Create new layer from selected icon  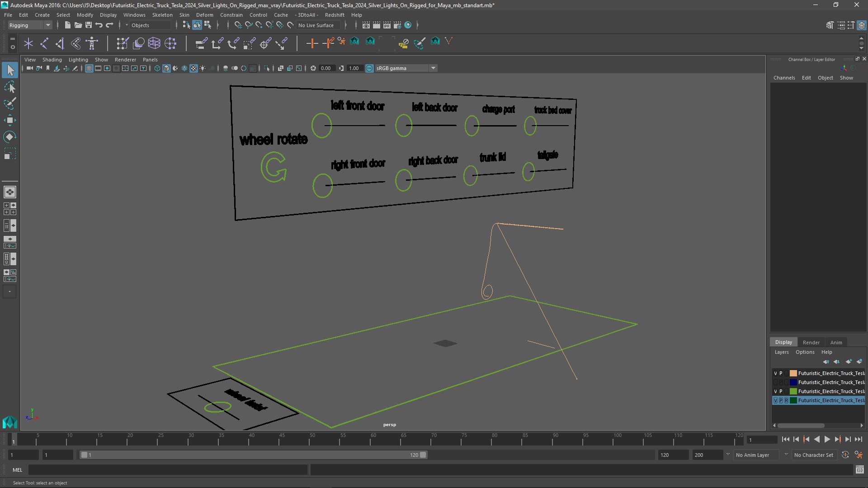pos(859,361)
